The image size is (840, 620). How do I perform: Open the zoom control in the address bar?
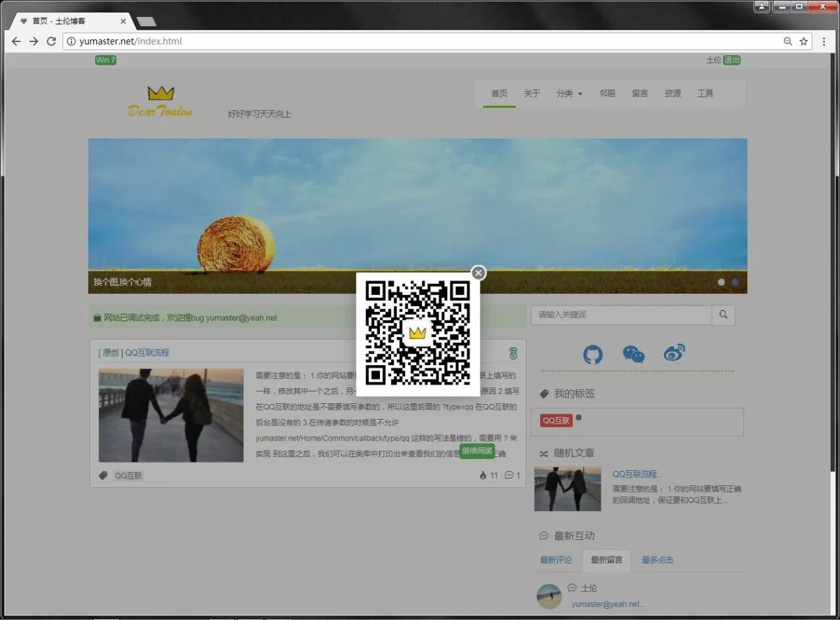pos(787,41)
